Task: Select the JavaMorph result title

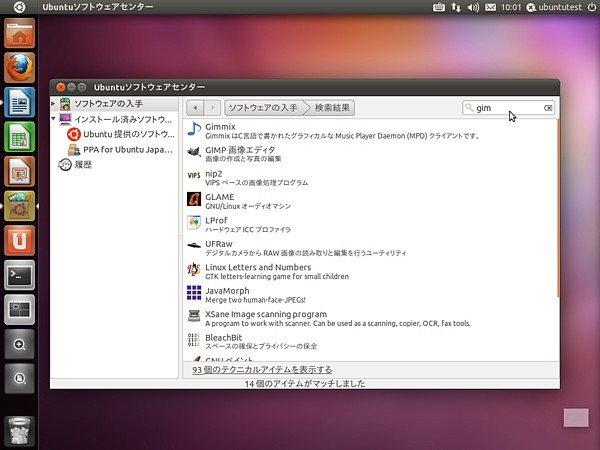Action: (227, 291)
